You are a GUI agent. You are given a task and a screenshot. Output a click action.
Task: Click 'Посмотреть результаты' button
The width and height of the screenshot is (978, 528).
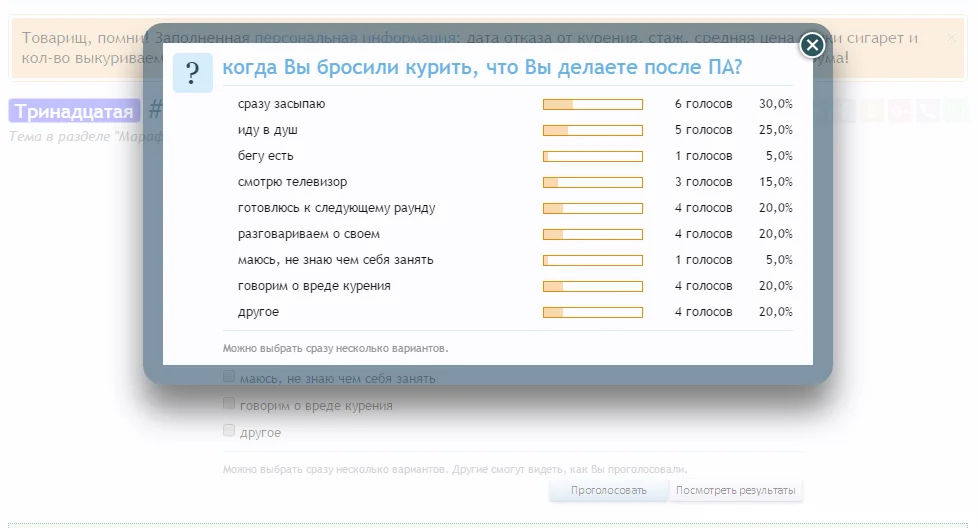pyautogui.click(x=735, y=490)
